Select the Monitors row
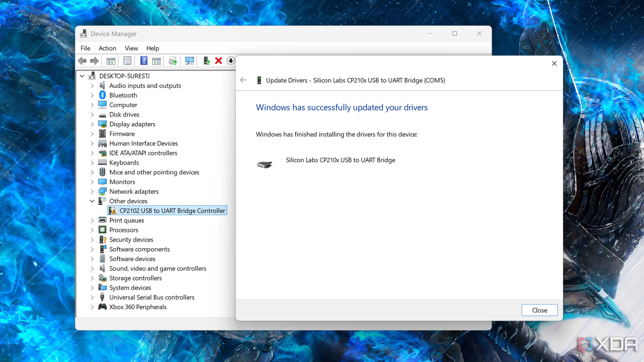 coord(122,182)
